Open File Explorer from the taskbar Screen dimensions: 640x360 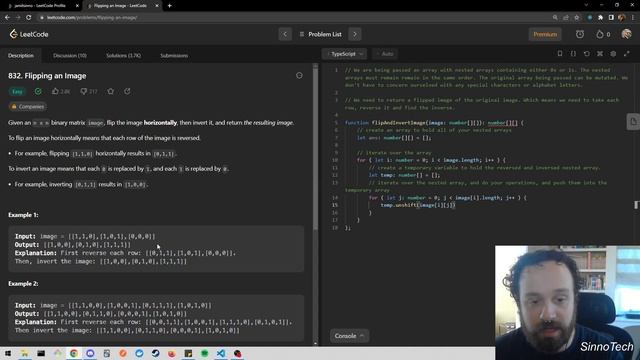24,353
